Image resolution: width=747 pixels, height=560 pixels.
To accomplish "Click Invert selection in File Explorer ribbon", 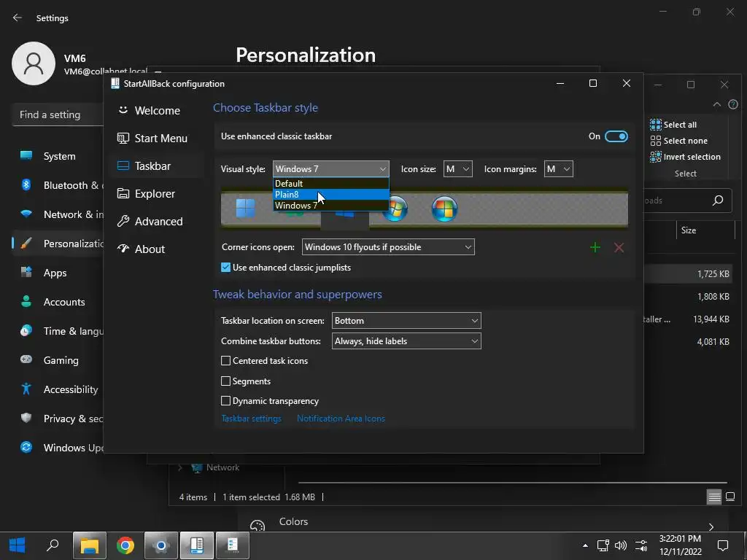I will pos(685,157).
